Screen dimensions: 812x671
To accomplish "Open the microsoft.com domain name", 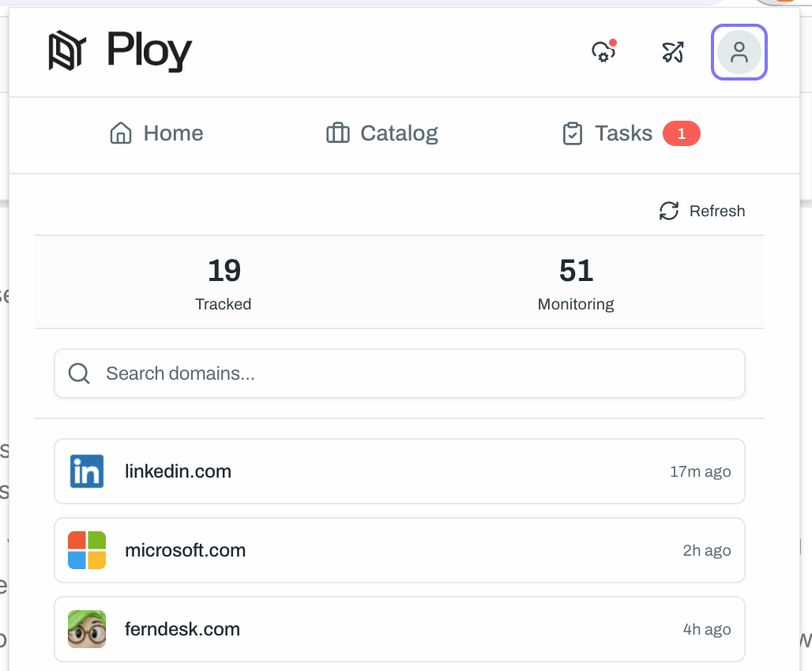I will [185, 550].
